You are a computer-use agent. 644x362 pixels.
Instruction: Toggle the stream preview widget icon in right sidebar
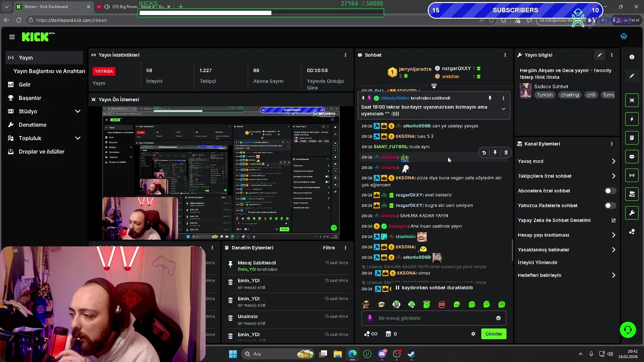tap(632, 100)
